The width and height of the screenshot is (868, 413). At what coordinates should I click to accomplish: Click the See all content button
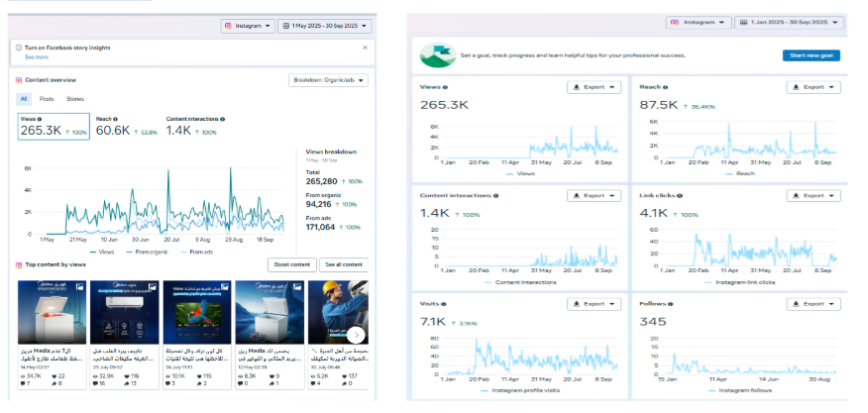(x=345, y=265)
